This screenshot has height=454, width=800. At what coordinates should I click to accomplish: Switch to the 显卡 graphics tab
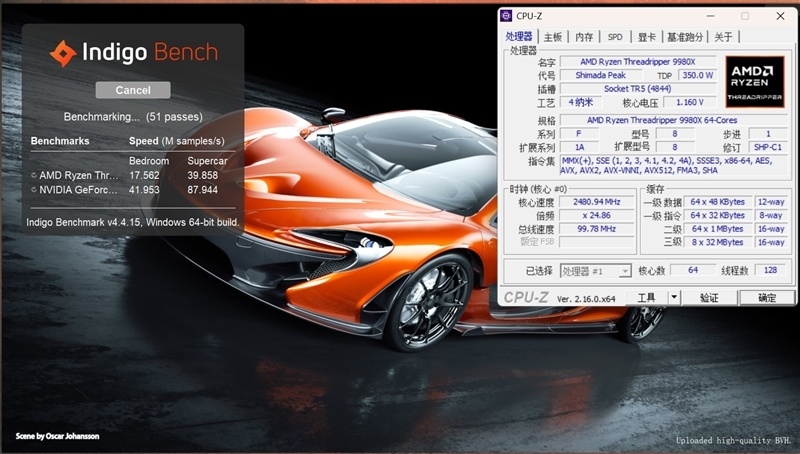click(647, 37)
